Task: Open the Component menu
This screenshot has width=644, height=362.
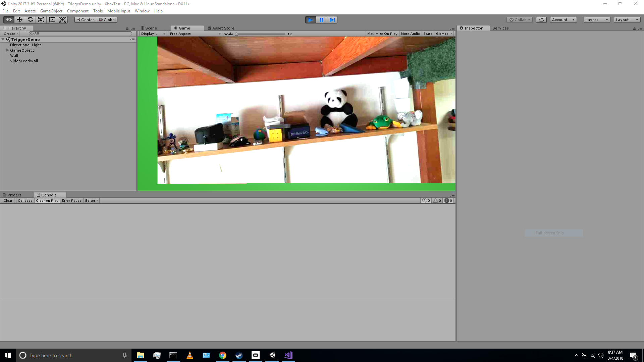Action: [77, 11]
